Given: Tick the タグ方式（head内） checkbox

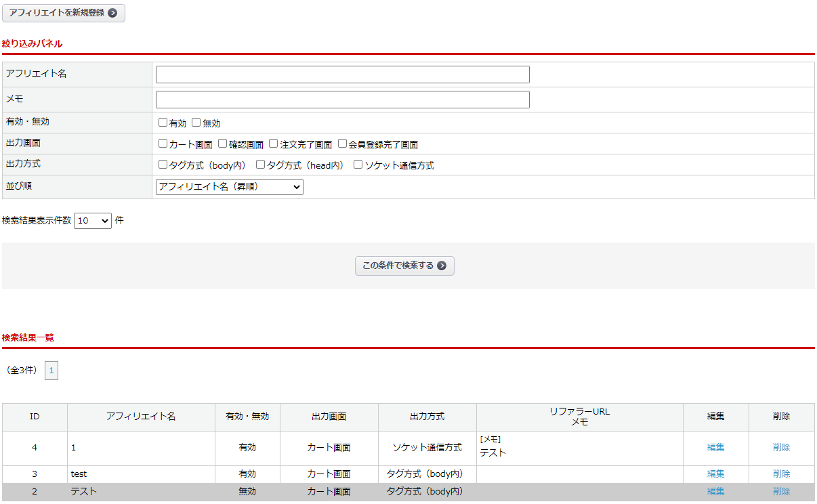Looking at the screenshot, I should click(x=260, y=165).
